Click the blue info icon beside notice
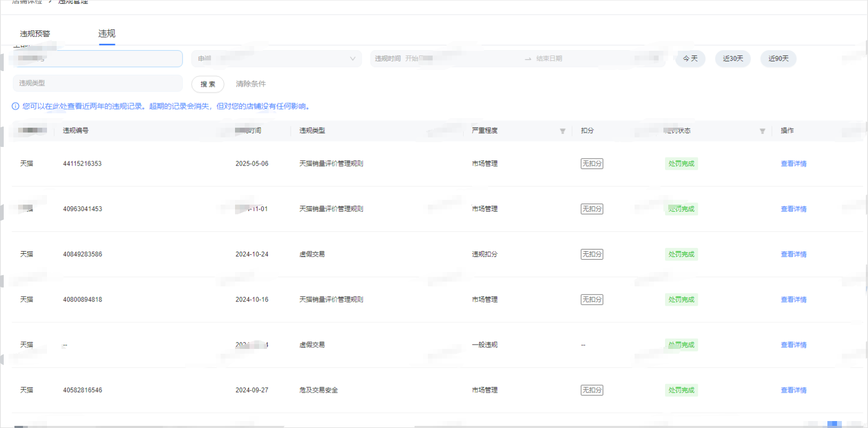The image size is (868, 428). (15, 106)
